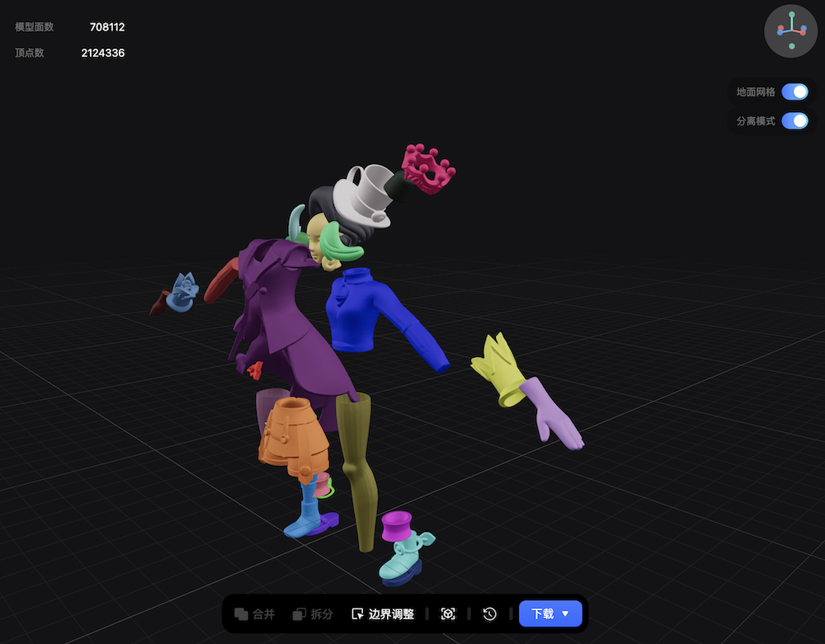Disable the 地面网格 ground grid toggle

tap(794, 92)
